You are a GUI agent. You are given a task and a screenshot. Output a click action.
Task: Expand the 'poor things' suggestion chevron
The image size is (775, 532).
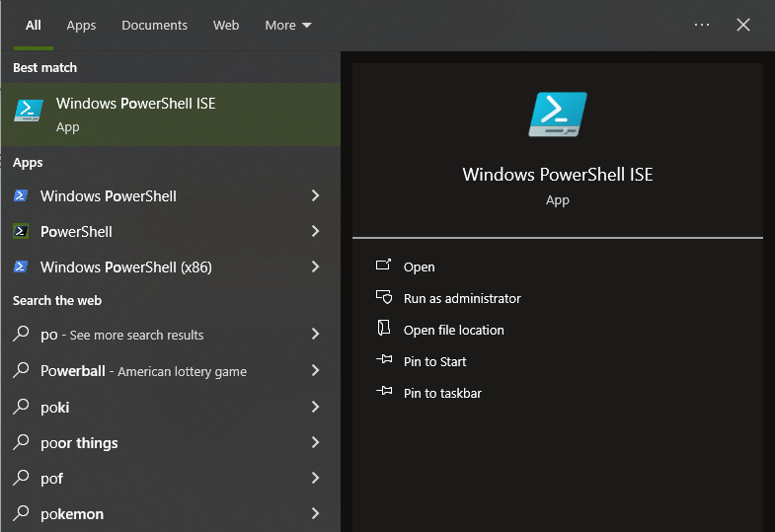[x=315, y=442]
